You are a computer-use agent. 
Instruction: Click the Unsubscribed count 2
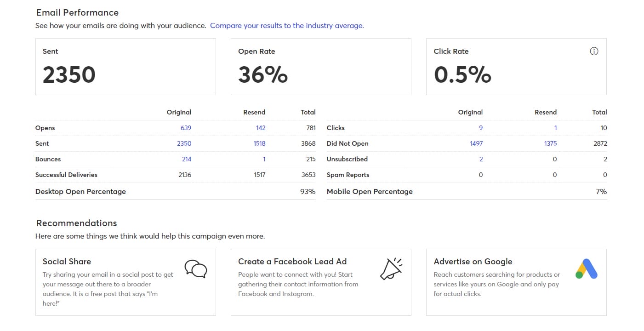(x=481, y=159)
